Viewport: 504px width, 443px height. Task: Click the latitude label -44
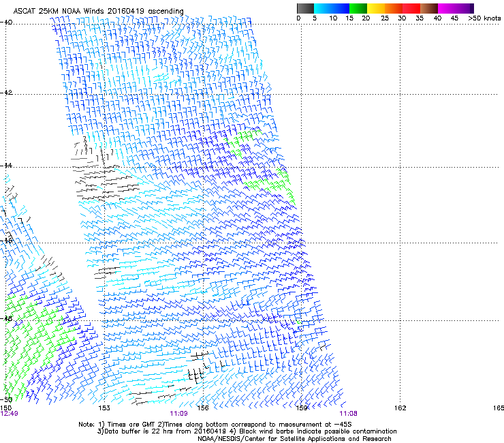(6, 166)
